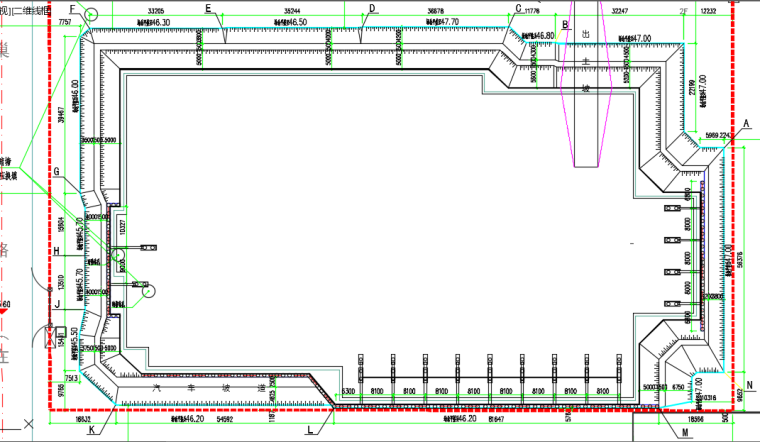The width and height of the screenshot is (760, 442).
Task: Select section label A on right edge
Action: pos(745,122)
